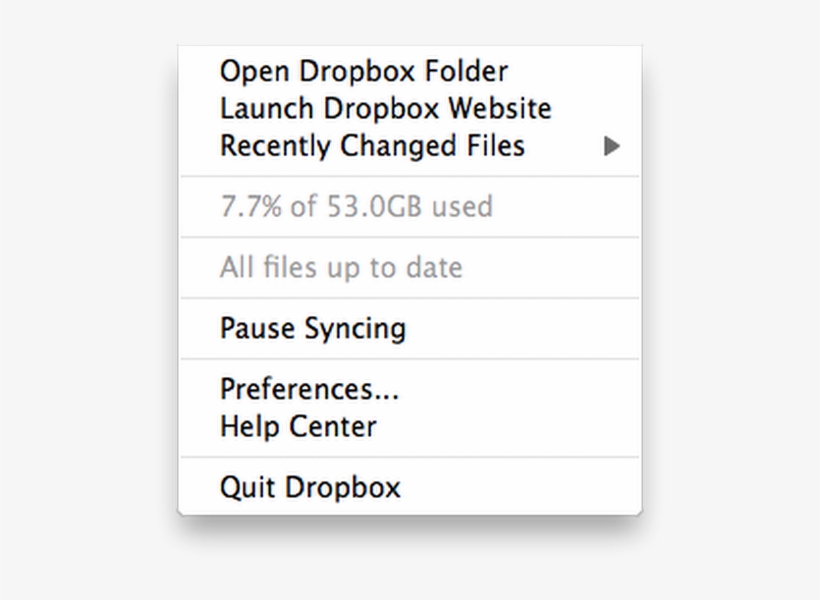
Task: Stop syncing temporarily with Pause Syncing
Action: pyautogui.click(x=313, y=328)
